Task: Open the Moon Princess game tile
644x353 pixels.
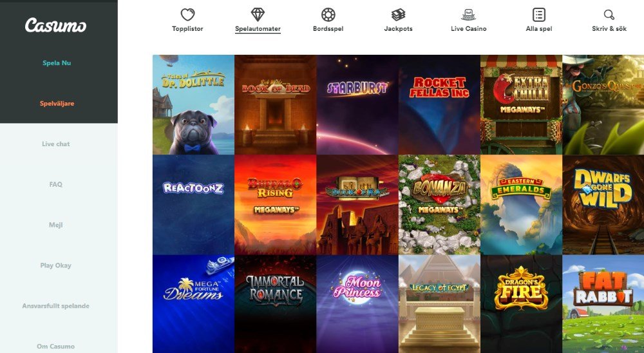Action: click(x=357, y=303)
